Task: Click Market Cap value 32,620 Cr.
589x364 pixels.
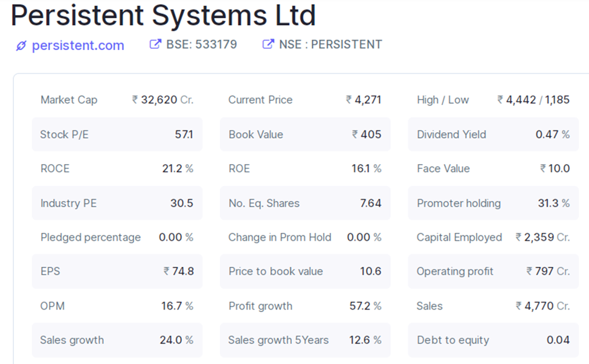Action: (x=163, y=100)
